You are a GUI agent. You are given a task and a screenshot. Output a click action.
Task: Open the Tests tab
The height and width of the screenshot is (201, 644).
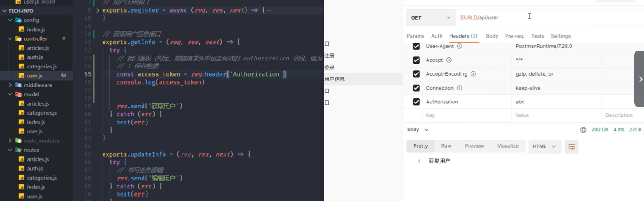(537, 36)
